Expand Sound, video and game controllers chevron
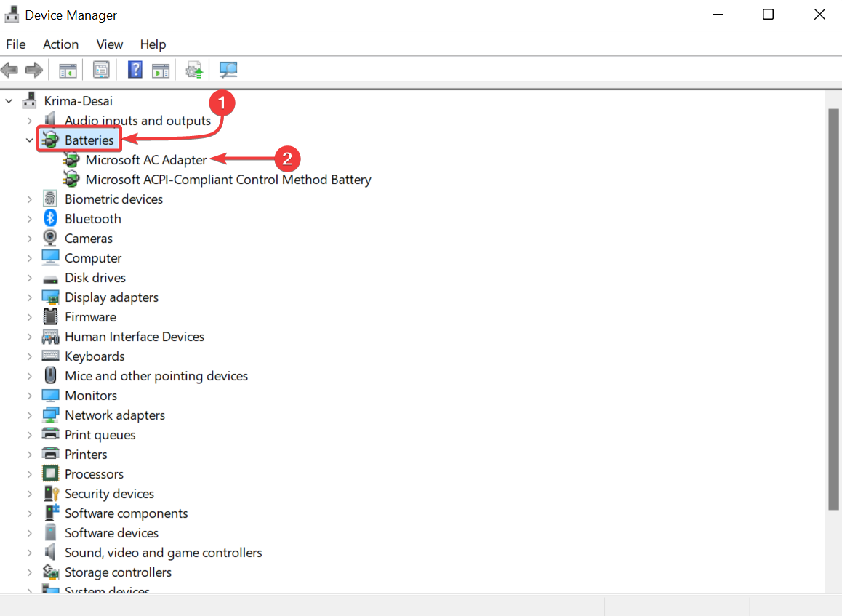The image size is (842, 616). 30,553
